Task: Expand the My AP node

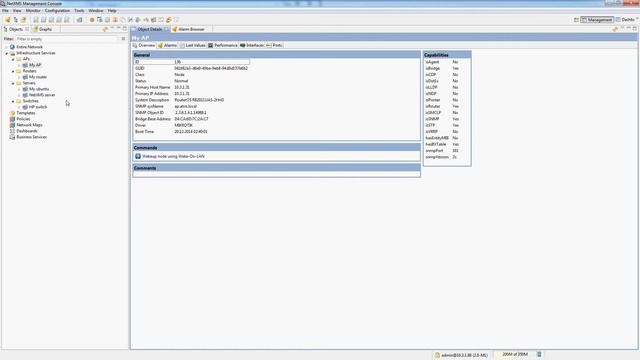Action: click(19, 65)
